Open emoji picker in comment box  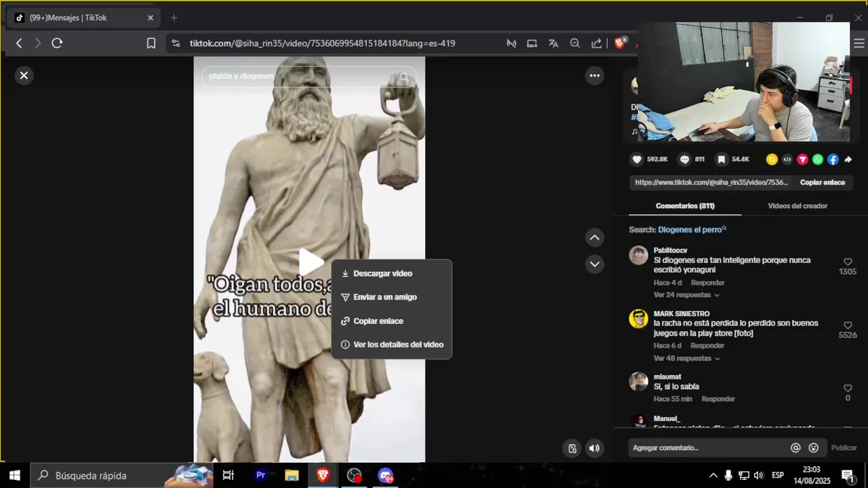tap(813, 448)
